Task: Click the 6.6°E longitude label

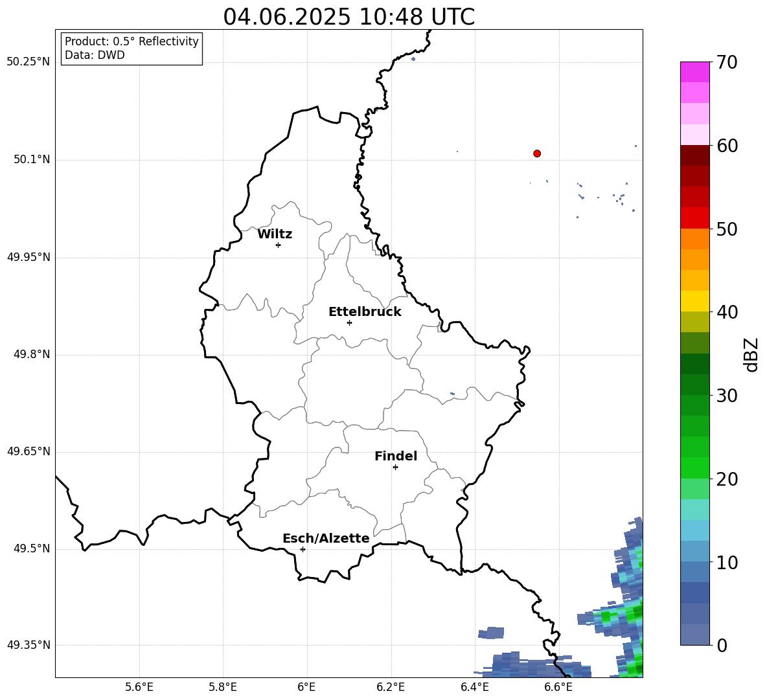Action: pos(558,687)
